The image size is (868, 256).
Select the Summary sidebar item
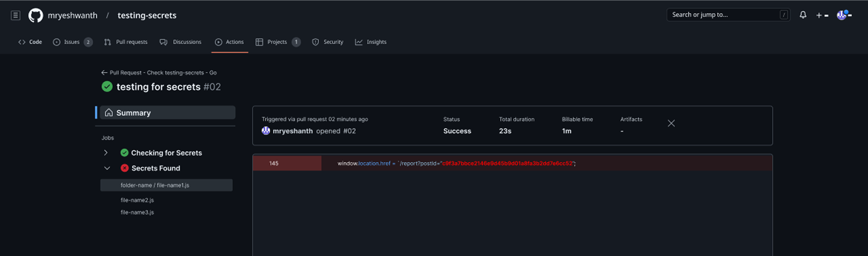tap(167, 113)
